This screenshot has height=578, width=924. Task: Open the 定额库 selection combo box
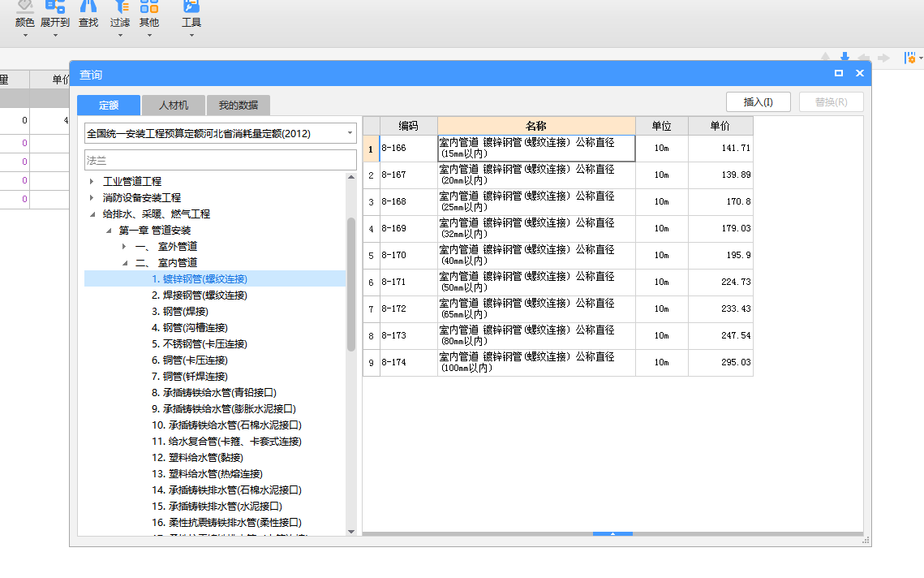[221, 133]
